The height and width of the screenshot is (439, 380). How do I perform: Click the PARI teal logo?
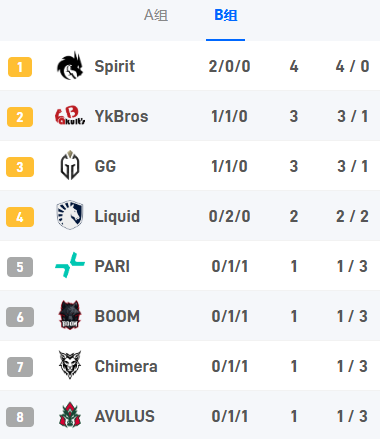pos(70,265)
